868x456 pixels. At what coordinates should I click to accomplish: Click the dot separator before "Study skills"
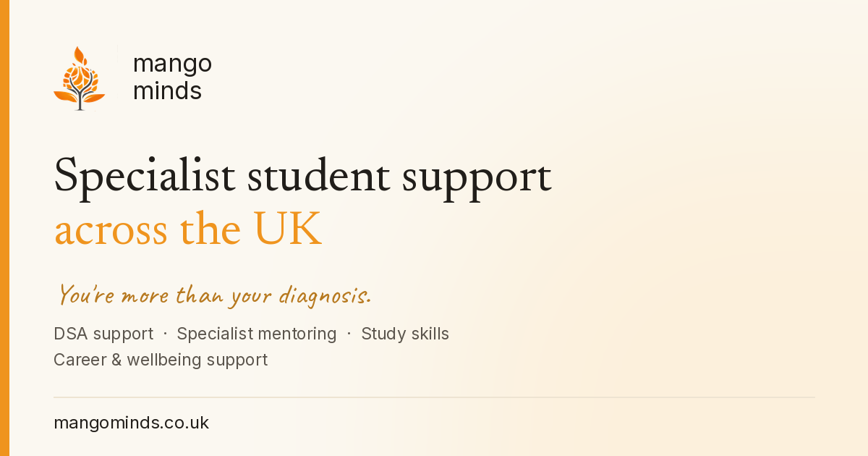click(349, 334)
